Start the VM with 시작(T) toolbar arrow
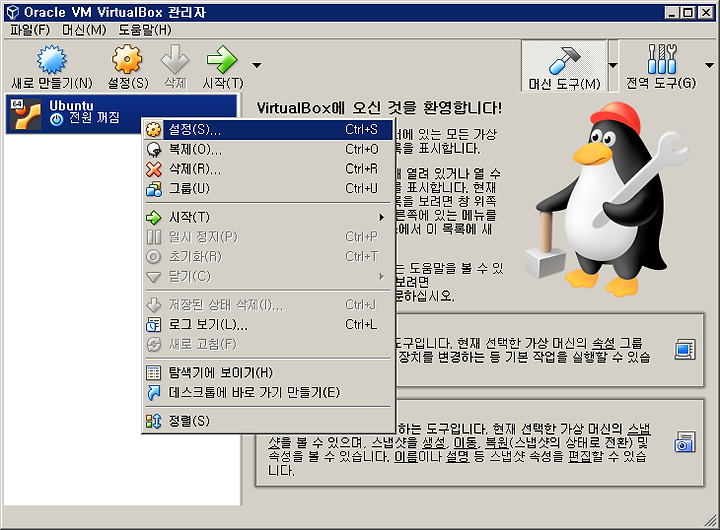The width and height of the screenshot is (720, 530). 222,60
